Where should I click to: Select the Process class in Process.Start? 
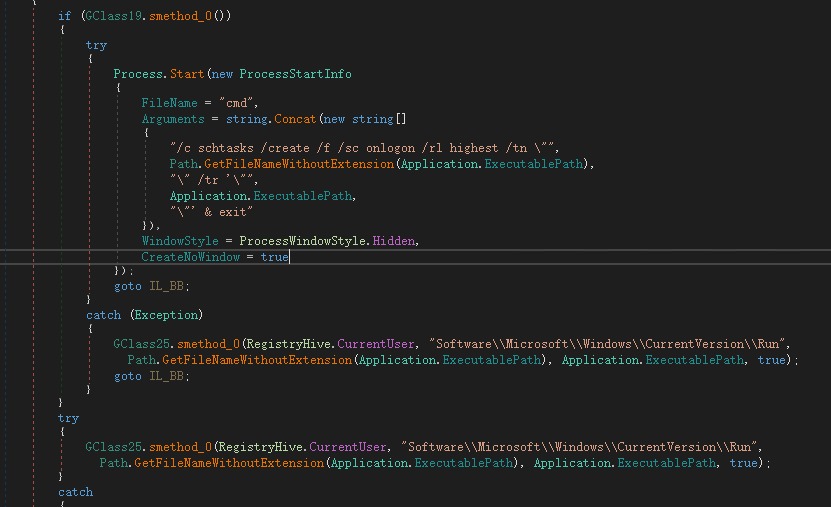click(x=138, y=74)
